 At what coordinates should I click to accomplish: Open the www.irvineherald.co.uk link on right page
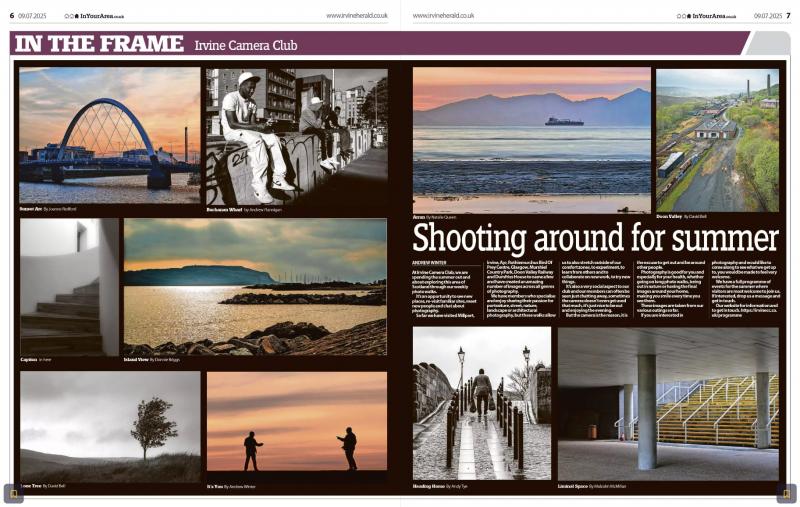[x=443, y=16]
